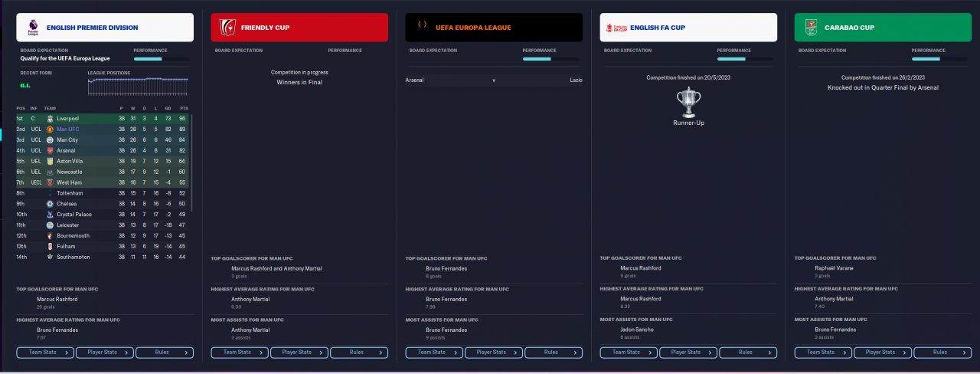Open Team Stats for Carabao Cup

[x=824, y=353]
